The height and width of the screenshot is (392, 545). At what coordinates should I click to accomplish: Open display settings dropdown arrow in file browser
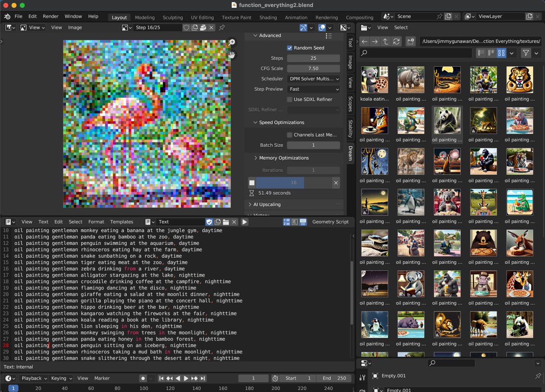[512, 53]
